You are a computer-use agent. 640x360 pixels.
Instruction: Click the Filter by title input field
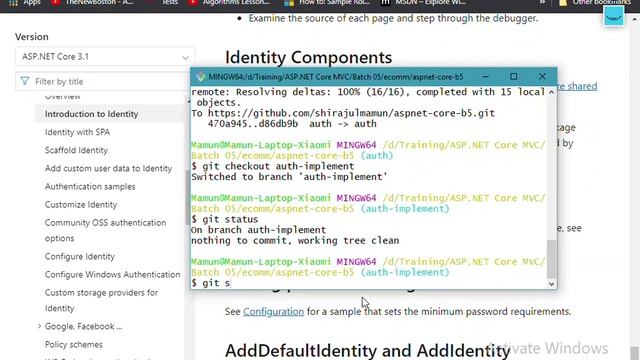coord(104,82)
